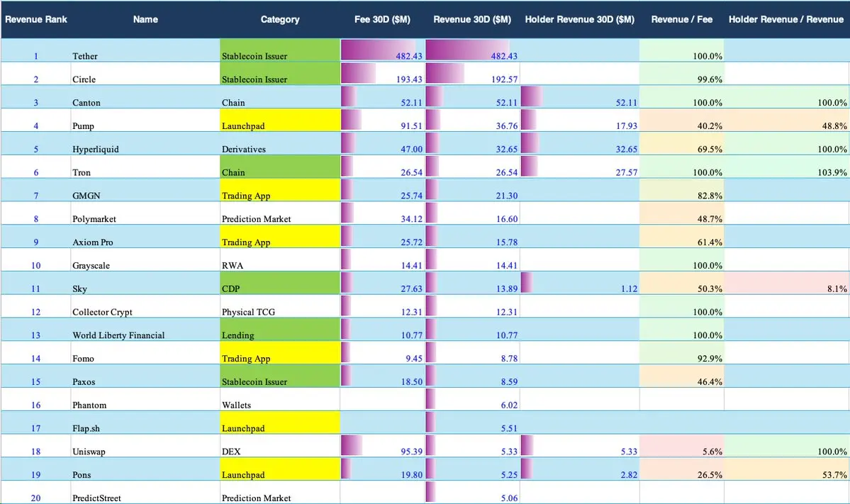This screenshot has width=850, height=504.
Task: Click the Fee 30D ($M) header
Action: tap(382, 20)
